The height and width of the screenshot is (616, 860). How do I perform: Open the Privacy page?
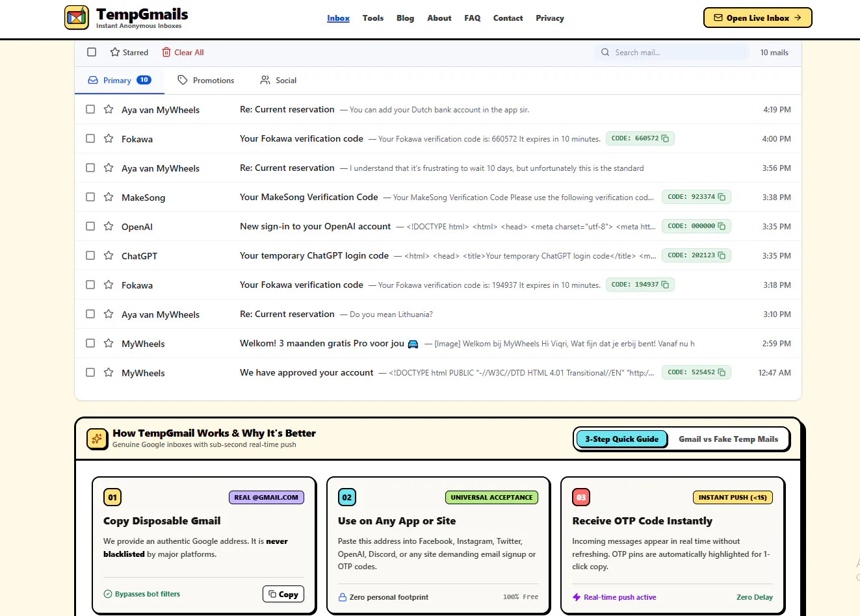coord(550,18)
